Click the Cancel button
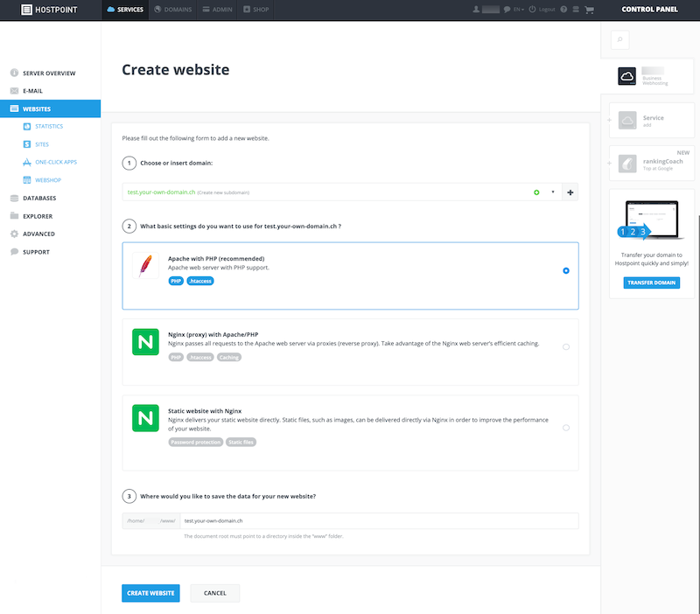The width and height of the screenshot is (700, 614). click(x=215, y=593)
